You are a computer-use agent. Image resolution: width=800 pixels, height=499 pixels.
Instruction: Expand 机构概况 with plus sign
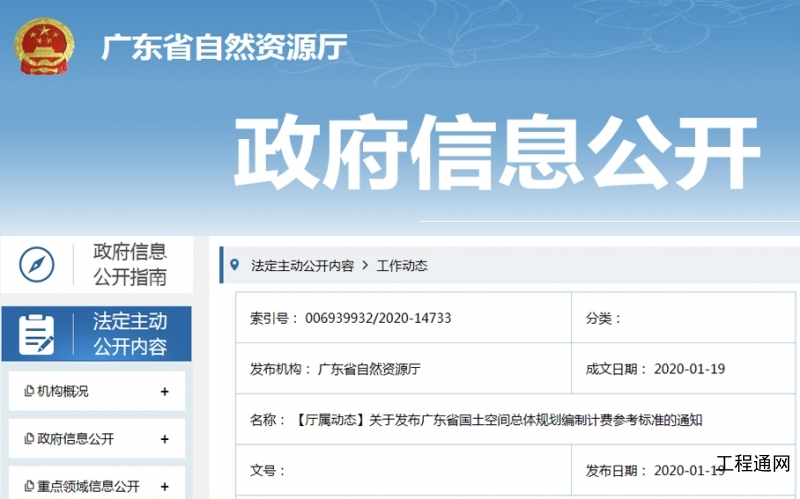pyautogui.click(x=164, y=392)
